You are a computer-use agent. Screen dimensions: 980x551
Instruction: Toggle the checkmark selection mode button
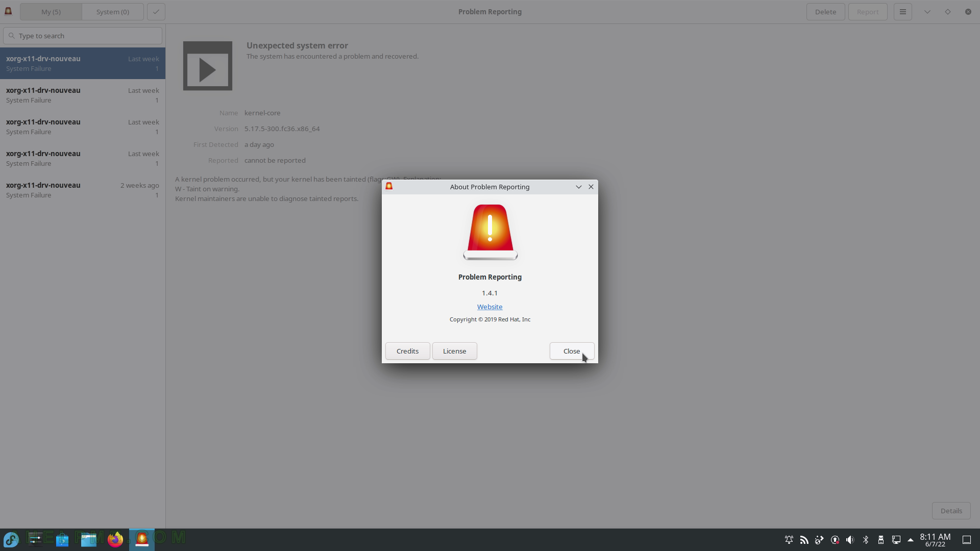tap(156, 12)
